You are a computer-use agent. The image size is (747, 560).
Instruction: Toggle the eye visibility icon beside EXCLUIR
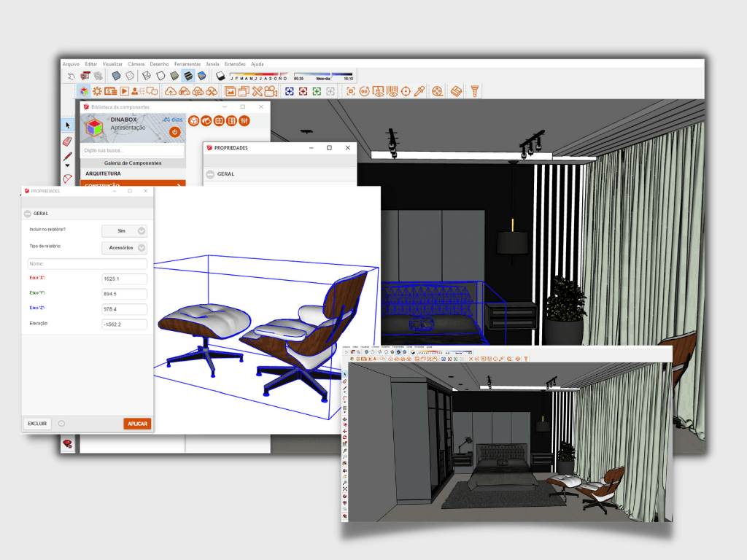point(61,424)
